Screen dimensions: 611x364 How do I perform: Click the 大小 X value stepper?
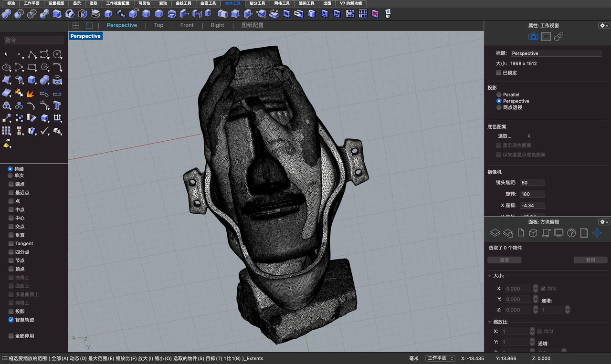[535, 289]
